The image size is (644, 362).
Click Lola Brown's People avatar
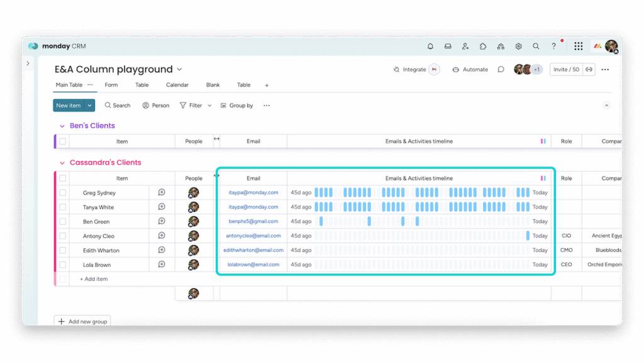194,265
